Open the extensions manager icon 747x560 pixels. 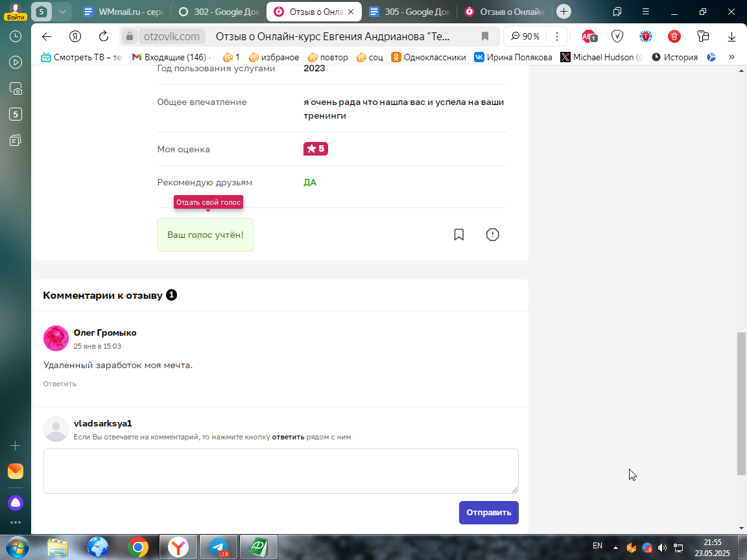[x=703, y=37]
